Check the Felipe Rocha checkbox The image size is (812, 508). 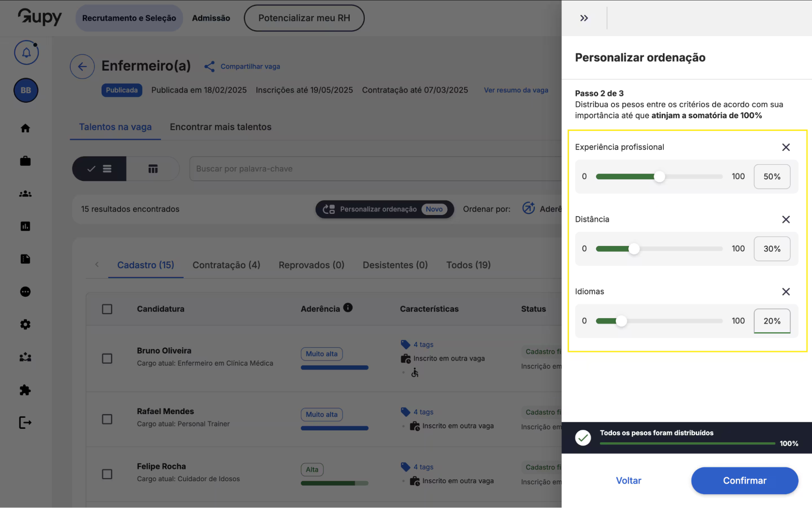(x=107, y=474)
